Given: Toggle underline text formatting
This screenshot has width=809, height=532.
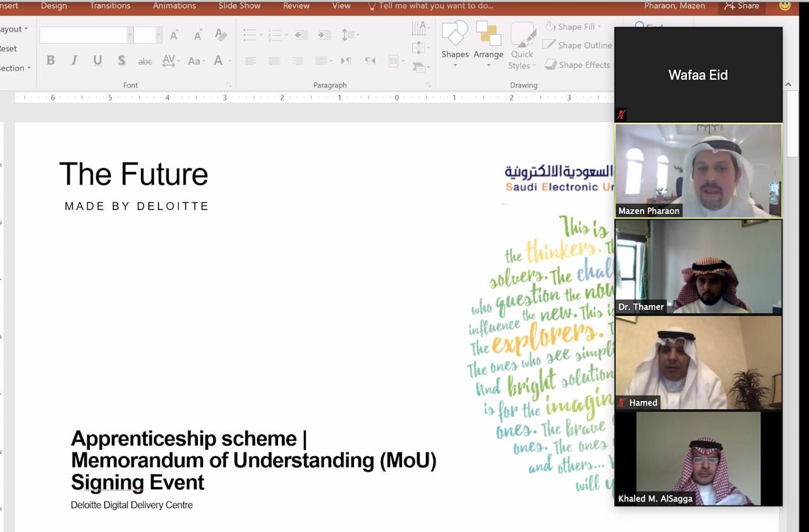Looking at the screenshot, I should 97,61.
